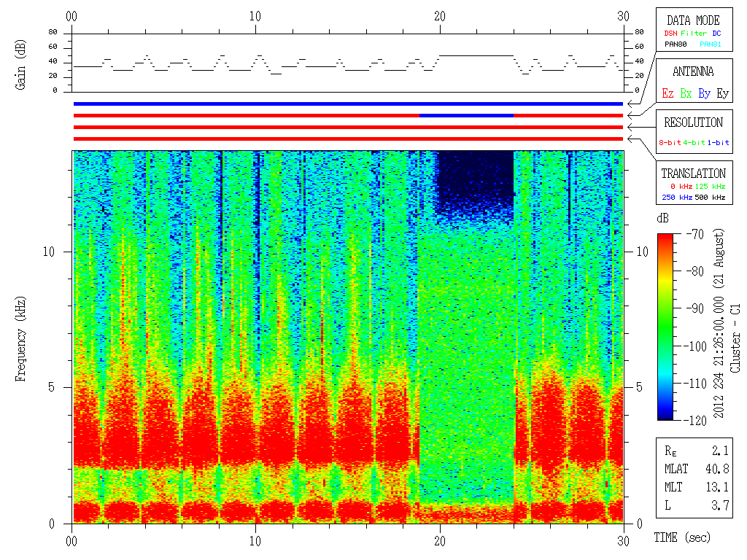747x560 pixels.
Task: Click the green 4-bit resolution label
Action: [x=694, y=142]
